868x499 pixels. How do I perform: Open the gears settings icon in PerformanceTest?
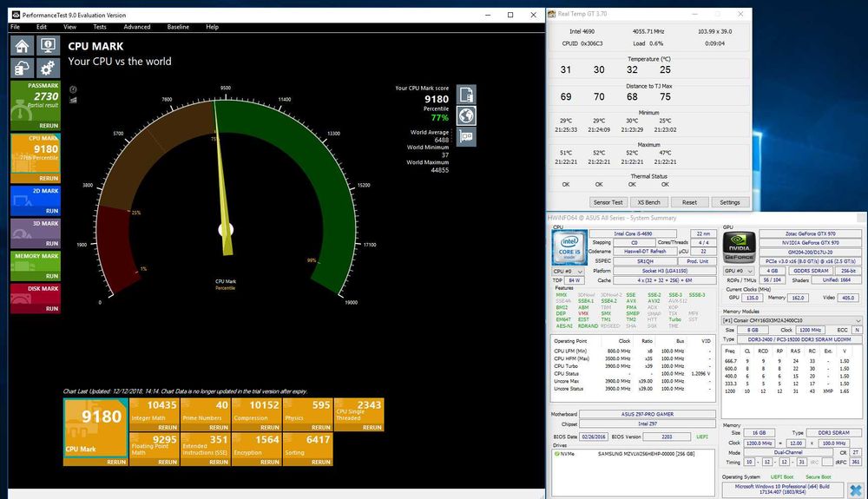pos(48,68)
